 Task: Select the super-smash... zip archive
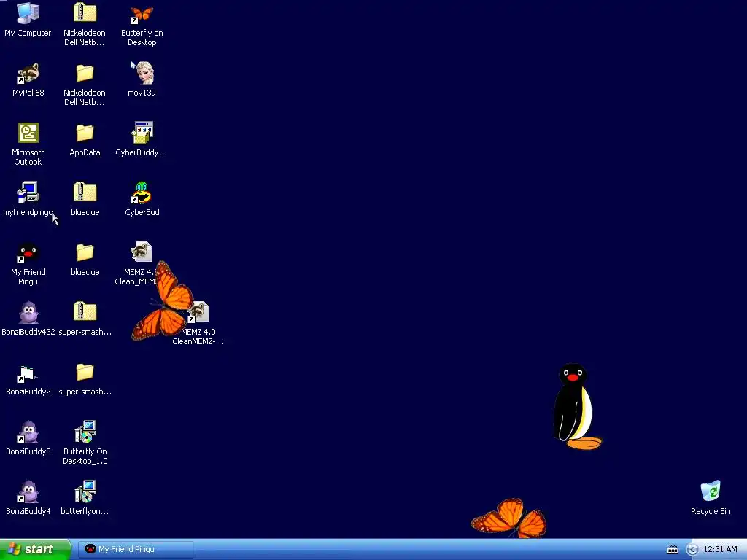tap(85, 311)
